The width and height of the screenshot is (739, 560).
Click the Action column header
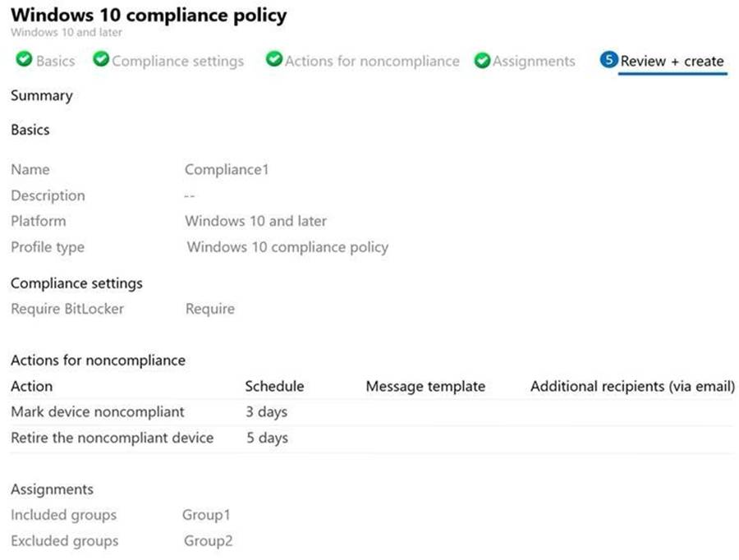coord(31,386)
